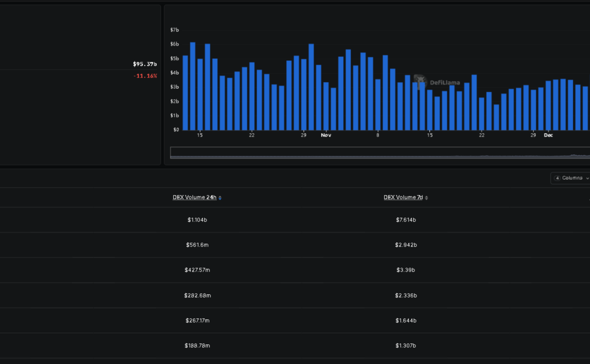Viewport: 590px width, 364px height.
Task: Open the Columns dropdown
Action: click(x=572, y=178)
